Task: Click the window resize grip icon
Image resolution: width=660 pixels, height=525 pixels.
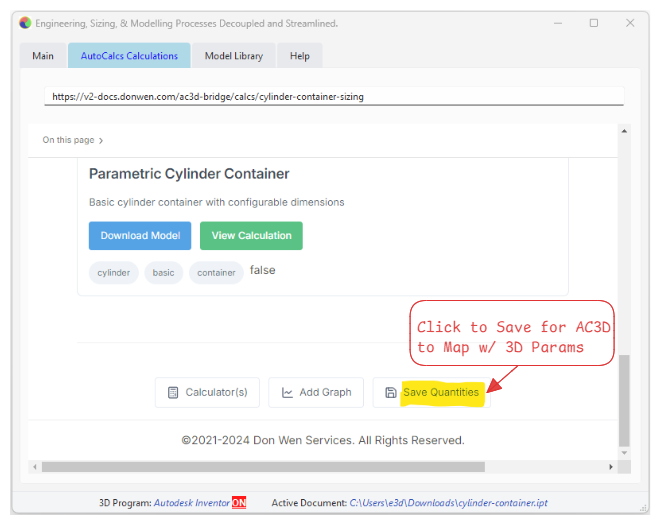Action: [644, 509]
